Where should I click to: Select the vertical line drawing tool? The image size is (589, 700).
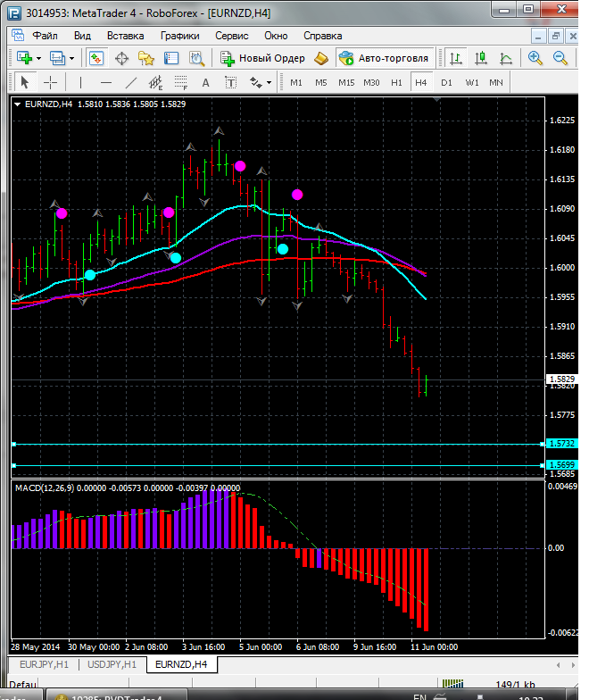[x=80, y=82]
